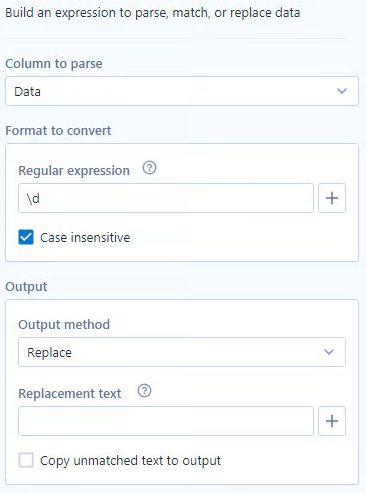The image size is (366, 493).
Task: Click the Column to parse label
Action: [x=54, y=64]
